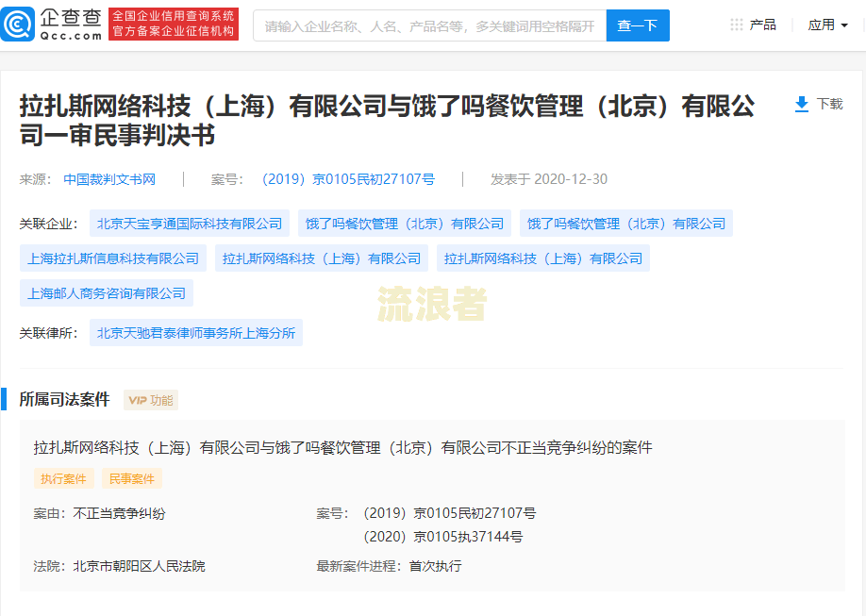Open the Qcc.com logo homepage
The height and width of the screenshot is (616, 866).
click(x=52, y=24)
